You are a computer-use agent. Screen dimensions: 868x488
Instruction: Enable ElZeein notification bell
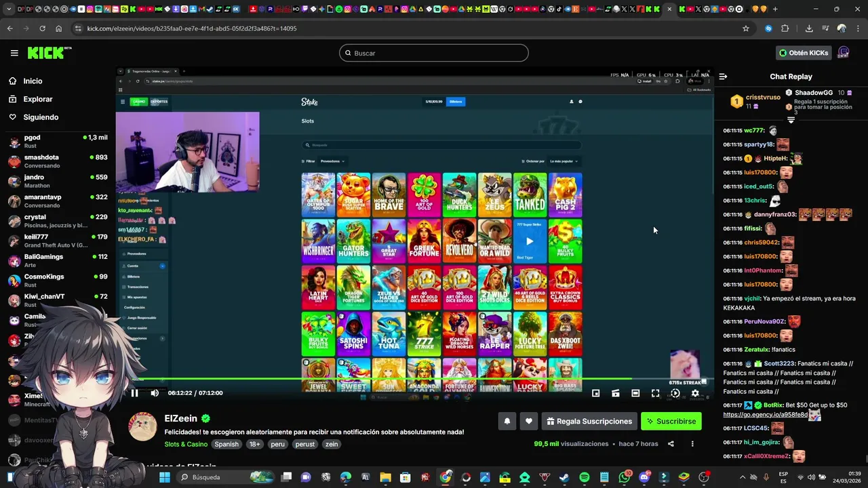pos(507,421)
